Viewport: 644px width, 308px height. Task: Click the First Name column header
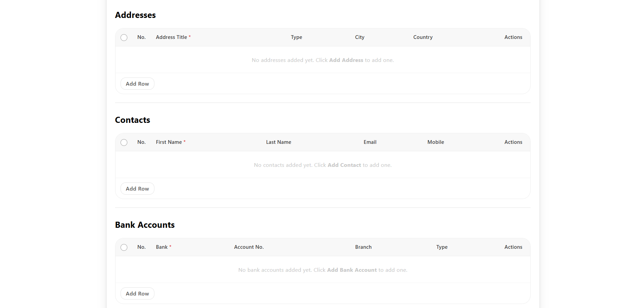(x=171, y=142)
